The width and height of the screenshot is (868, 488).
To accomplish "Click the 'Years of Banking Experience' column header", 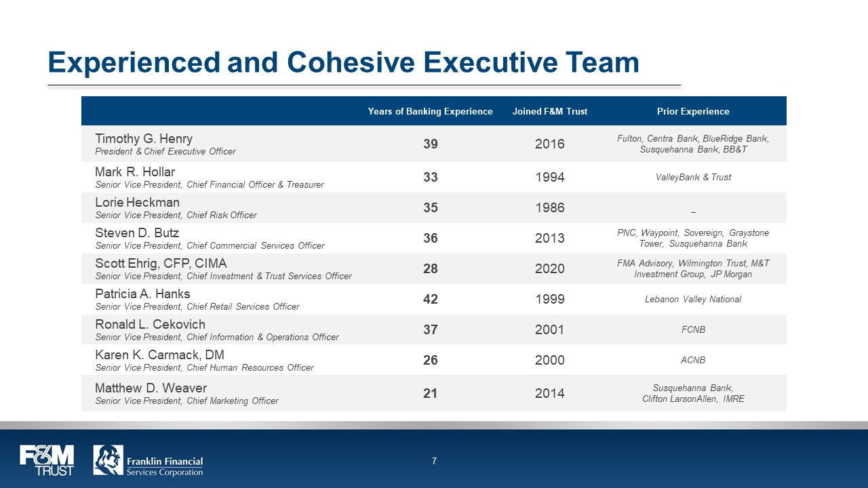I will pos(430,111).
